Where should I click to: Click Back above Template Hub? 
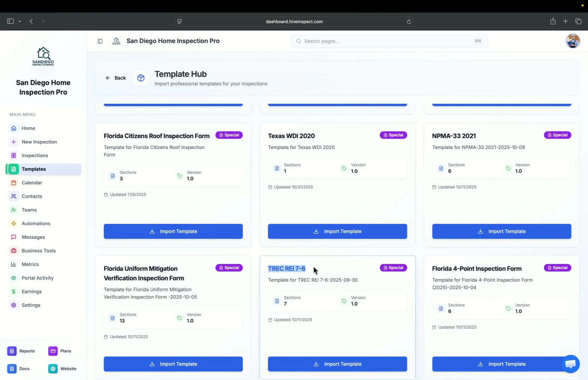click(116, 78)
